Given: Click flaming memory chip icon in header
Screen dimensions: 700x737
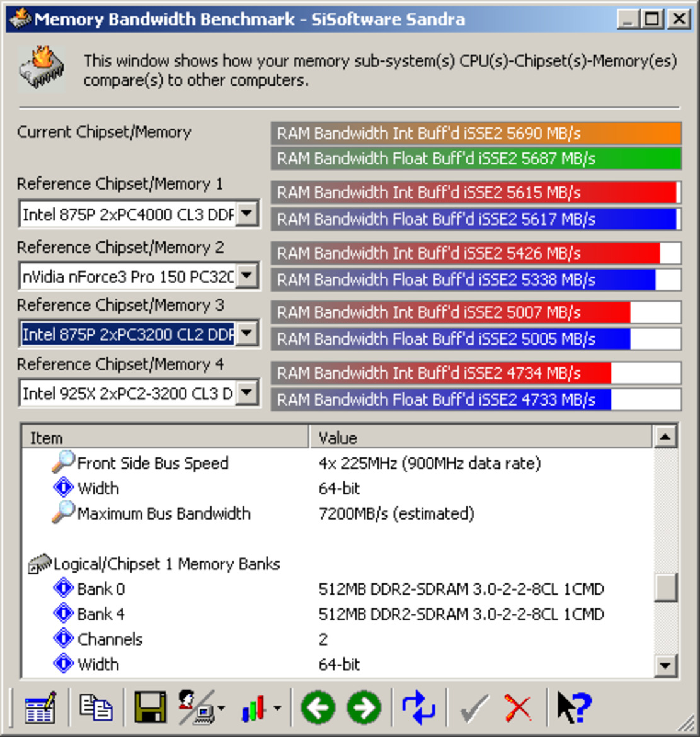Looking at the screenshot, I should [42, 69].
